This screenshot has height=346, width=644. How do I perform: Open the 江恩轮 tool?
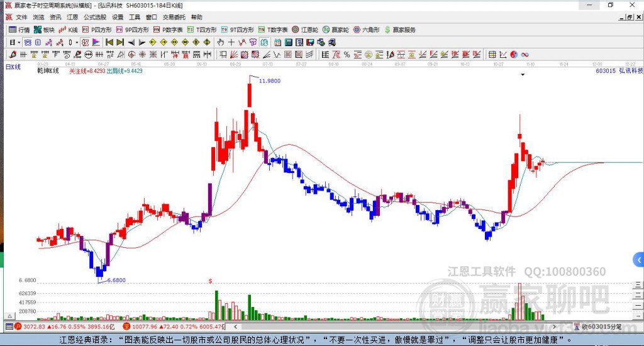point(305,30)
